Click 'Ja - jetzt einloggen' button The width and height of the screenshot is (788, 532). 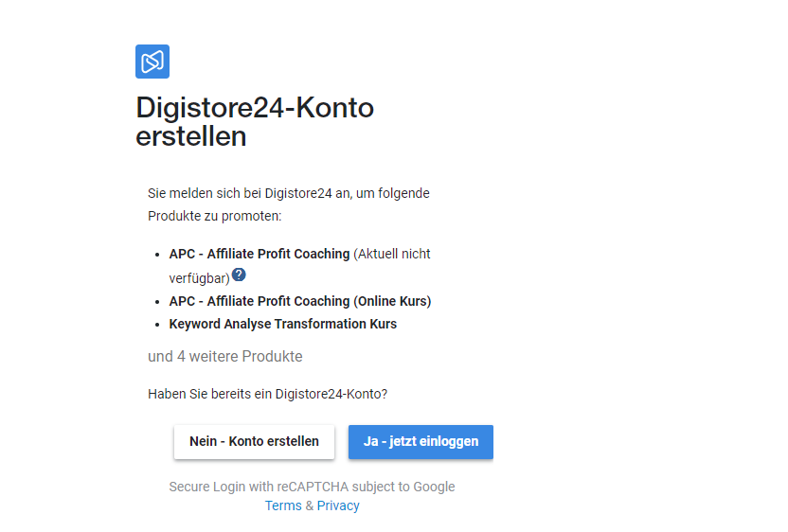pos(421,441)
